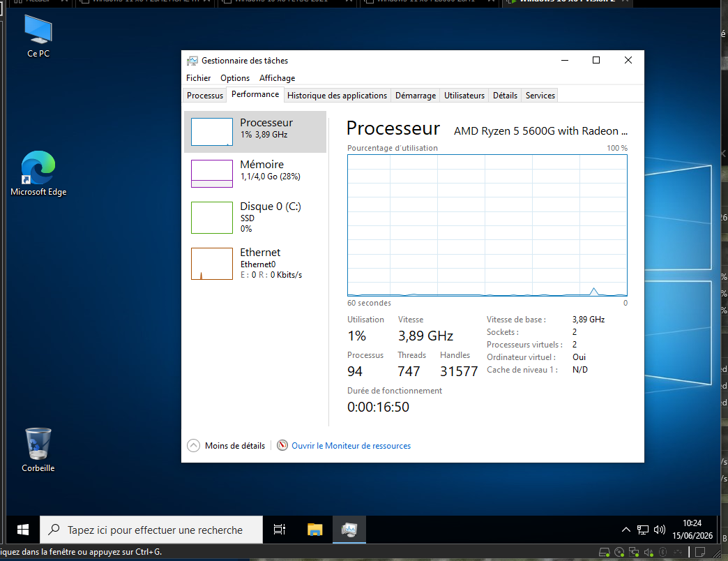
Task: Switch to the Processus tab
Action: (x=205, y=95)
